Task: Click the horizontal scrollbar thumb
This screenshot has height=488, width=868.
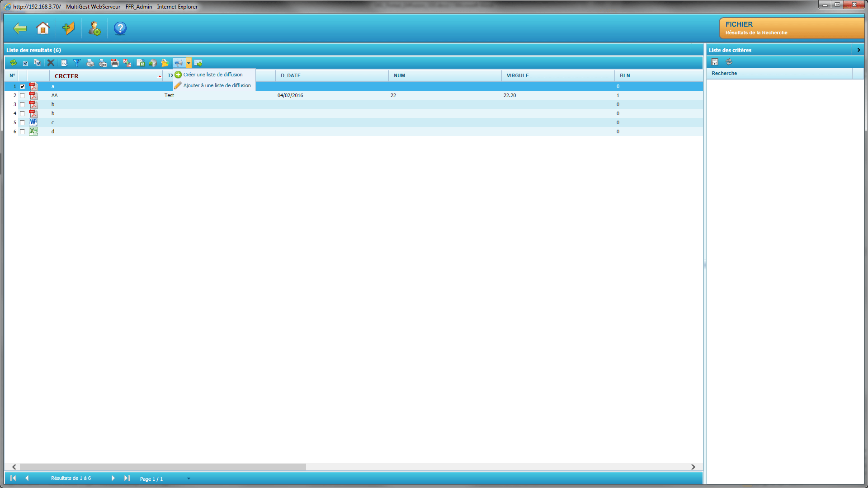Action: [163, 467]
